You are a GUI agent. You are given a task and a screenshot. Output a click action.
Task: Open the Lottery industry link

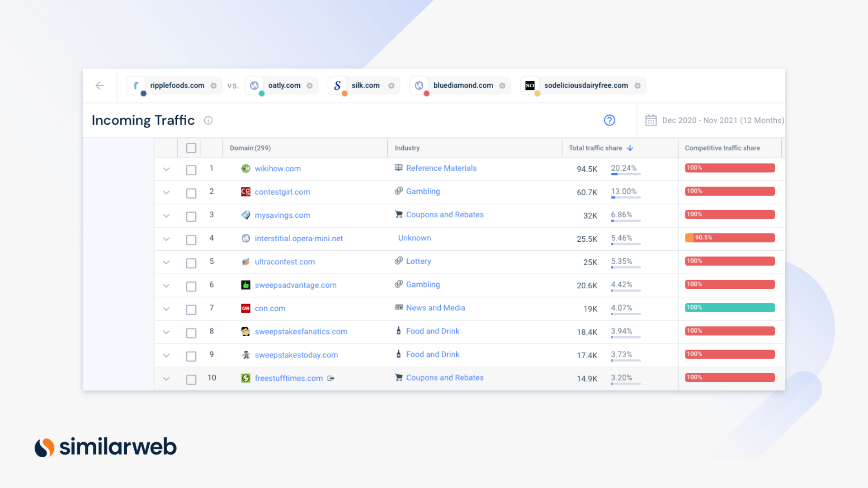pyautogui.click(x=418, y=261)
